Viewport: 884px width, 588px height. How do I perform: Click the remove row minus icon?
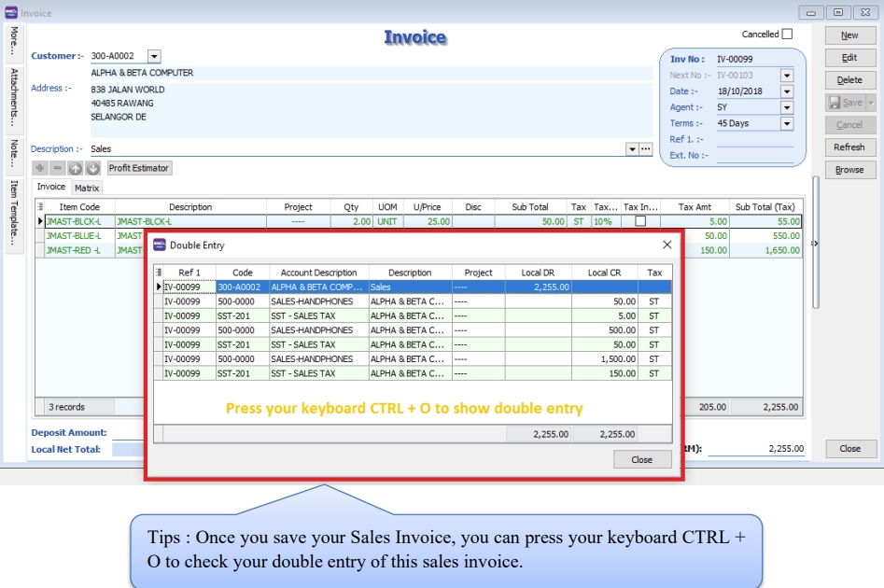tap(58, 169)
